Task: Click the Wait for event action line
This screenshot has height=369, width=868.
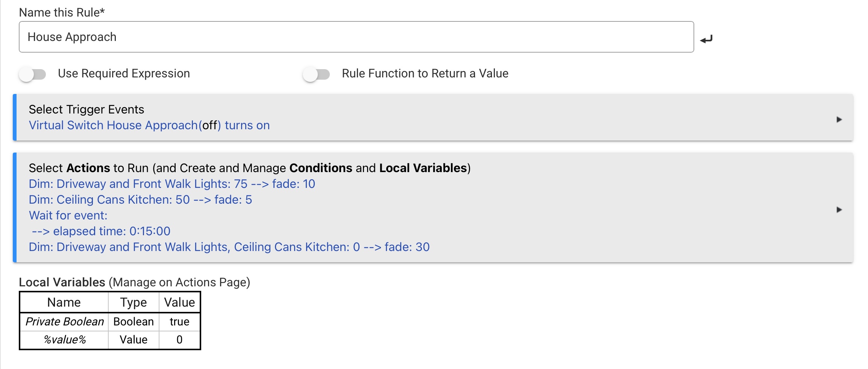Action: coord(68,215)
